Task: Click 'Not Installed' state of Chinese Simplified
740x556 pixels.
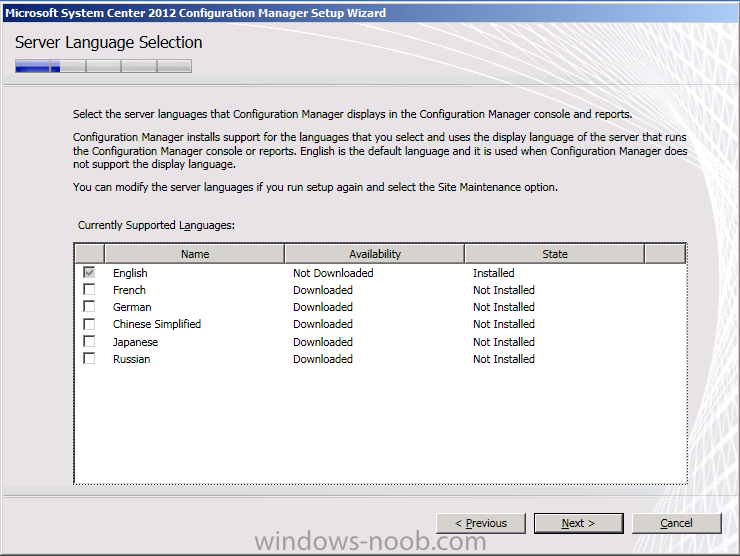Action: [x=504, y=324]
